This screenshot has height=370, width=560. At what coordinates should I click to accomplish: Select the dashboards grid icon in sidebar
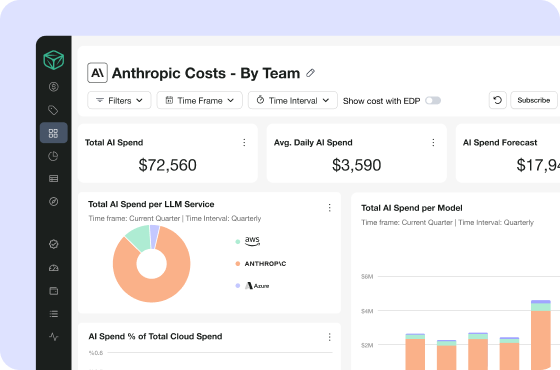(54, 133)
